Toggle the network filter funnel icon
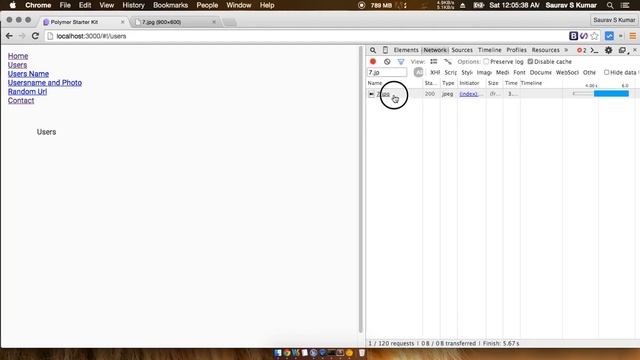640x360 pixels. click(401, 62)
